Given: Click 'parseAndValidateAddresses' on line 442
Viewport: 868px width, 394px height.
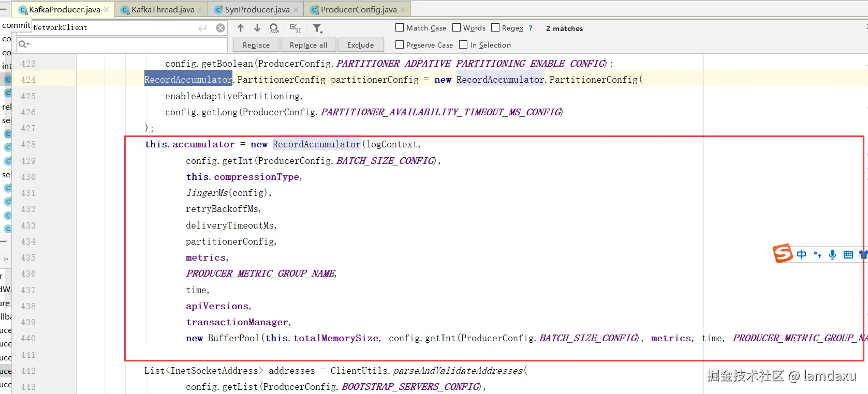Looking at the screenshot, I should pyautogui.click(x=458, y=371).
